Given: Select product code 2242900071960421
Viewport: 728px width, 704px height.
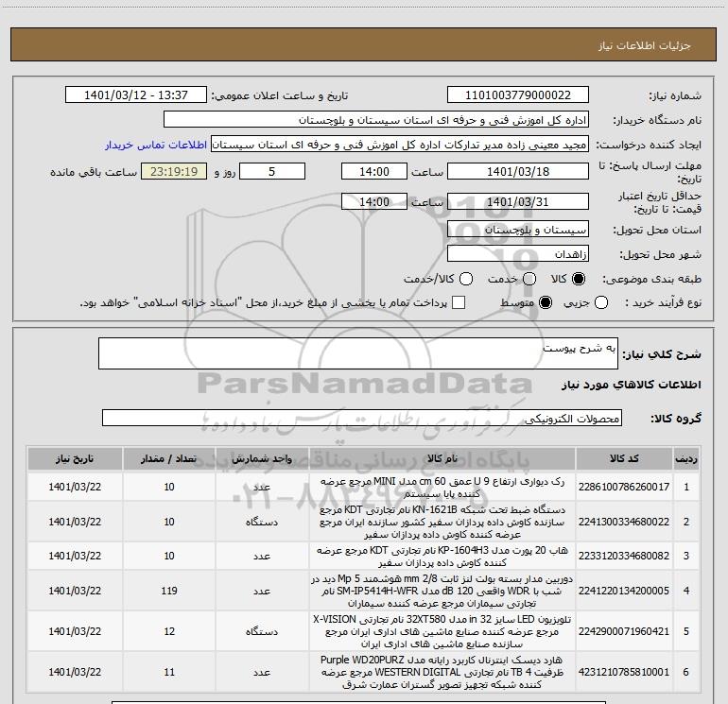Looking at the screenshot, I should pyautogui.click(x=624, y=631).
